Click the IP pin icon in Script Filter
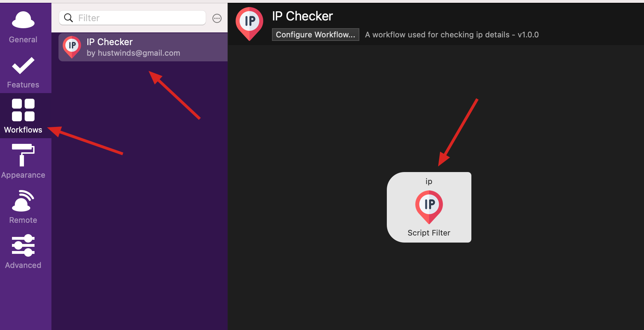Viewport: 644px width, 330px height. 429,207
